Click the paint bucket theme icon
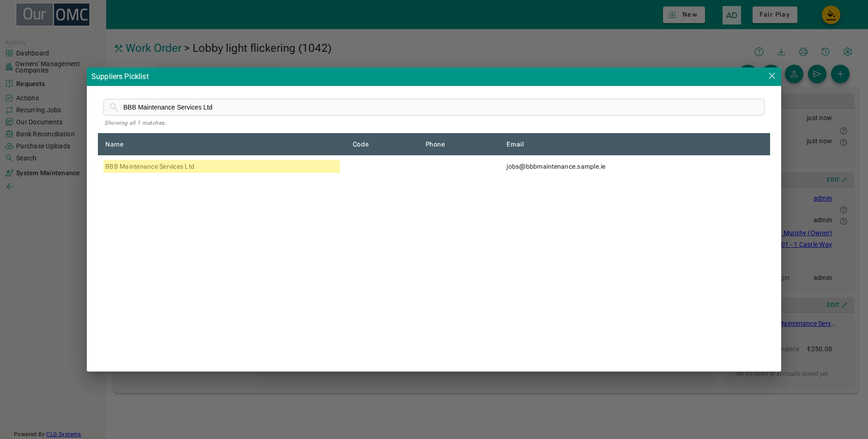Screen dimensions: 868x439 click(x=831, y=15)
